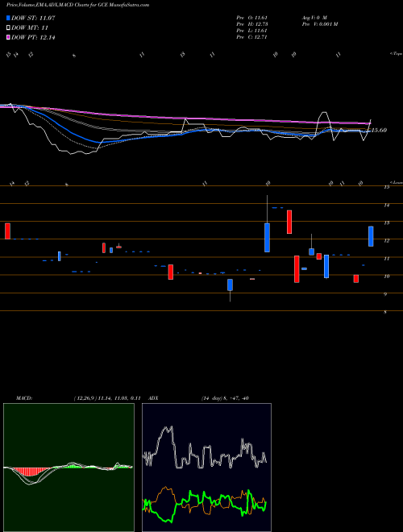Click the y-axis label 9 on candlestick chart
Viewport: 403px width, 532px height.
tap(385, 294)
